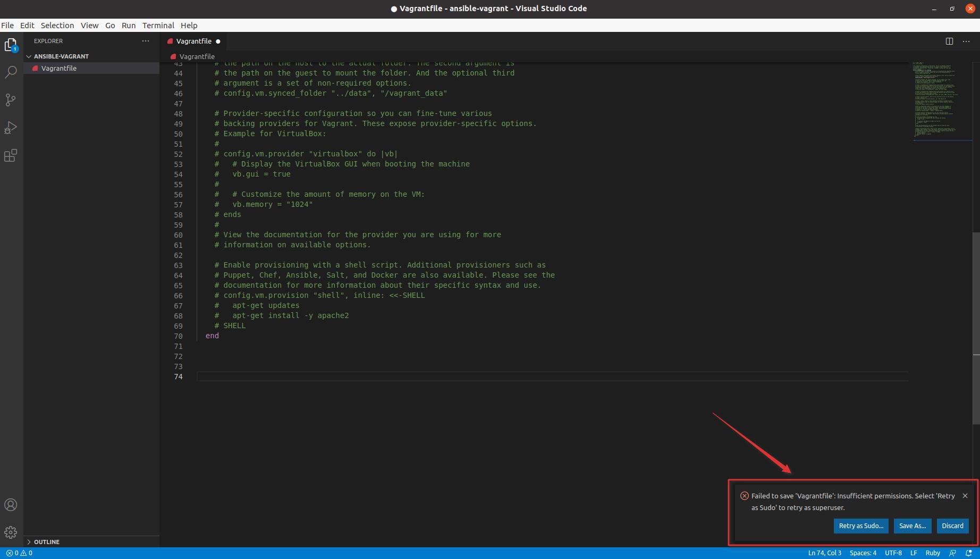Viewport: 980px width, 559px height.
Task: Open the View menu
Action: click(x=89, y=25)
